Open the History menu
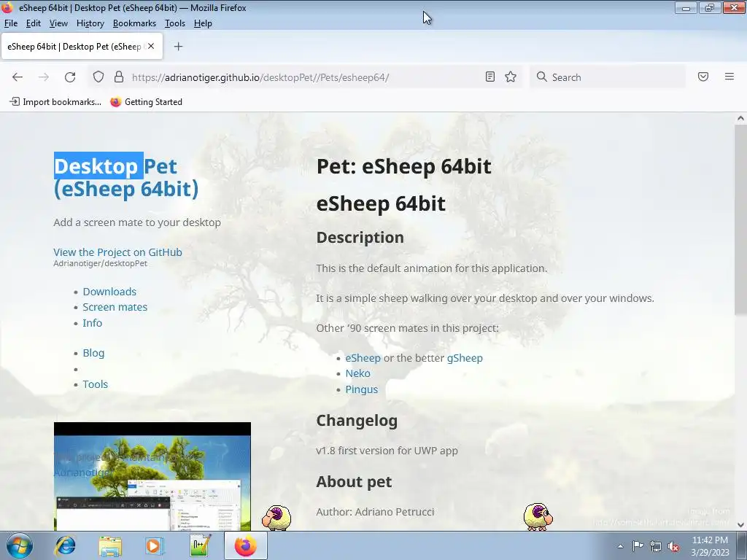747x560 pixels. tap(90, 23)
